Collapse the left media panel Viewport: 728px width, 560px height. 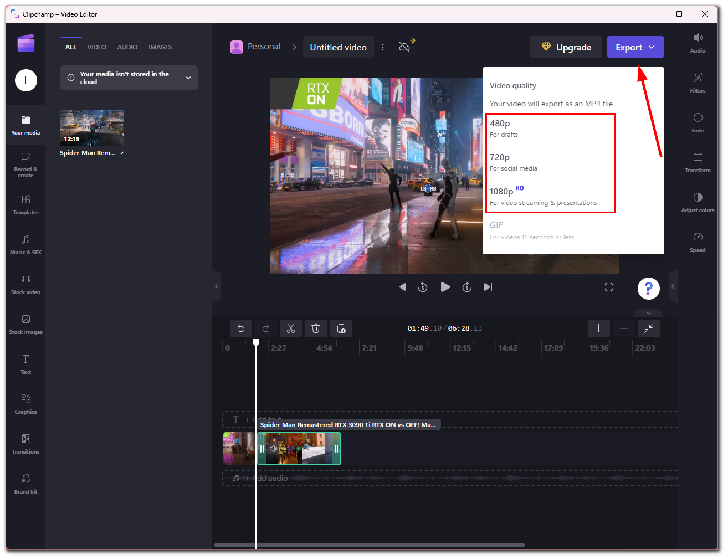(x=217, y=286)
